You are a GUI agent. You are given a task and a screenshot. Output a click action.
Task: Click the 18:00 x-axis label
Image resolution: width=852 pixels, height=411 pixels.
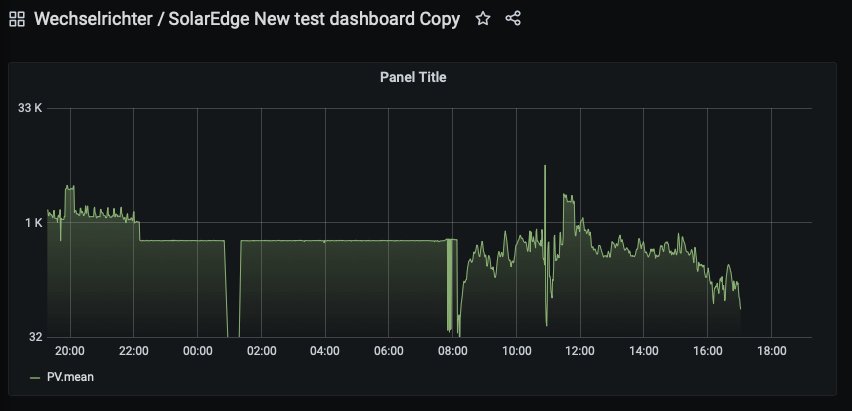[771, 351]
